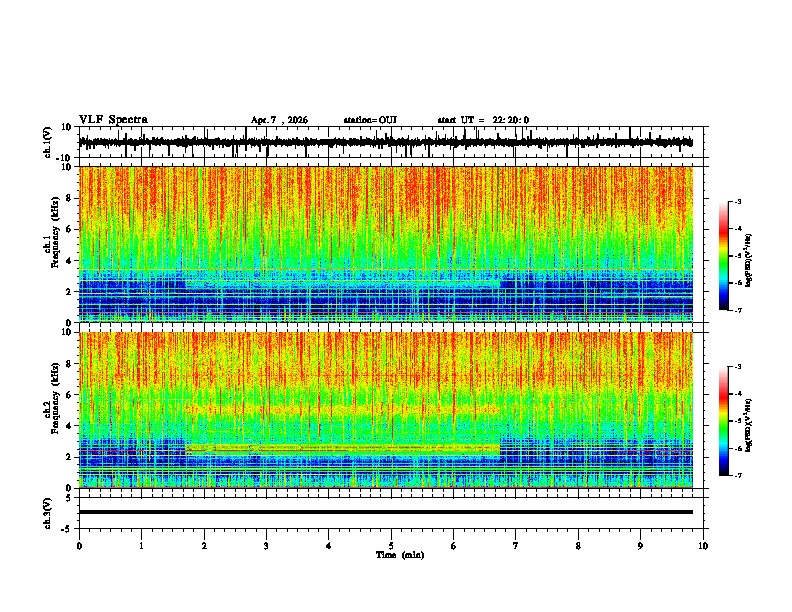
Task: Click the flat black ch.3 trace line
Action: tap(386, 512)
